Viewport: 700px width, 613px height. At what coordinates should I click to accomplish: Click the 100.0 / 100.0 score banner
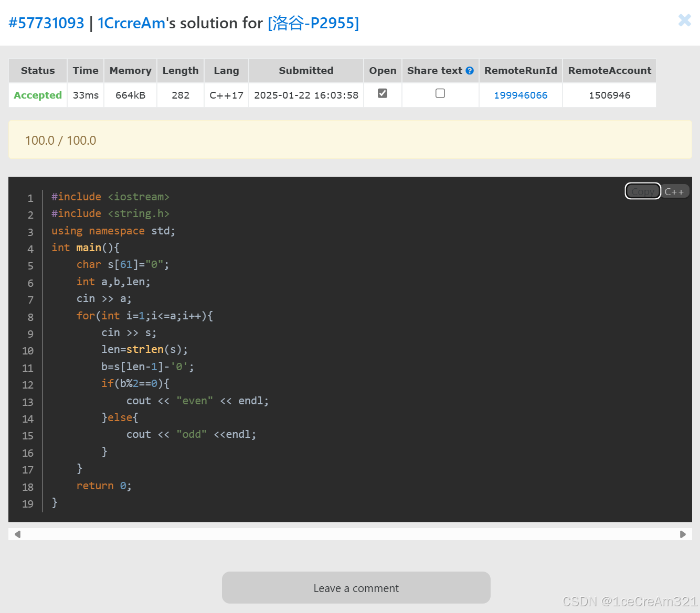(x=60, y=140)
